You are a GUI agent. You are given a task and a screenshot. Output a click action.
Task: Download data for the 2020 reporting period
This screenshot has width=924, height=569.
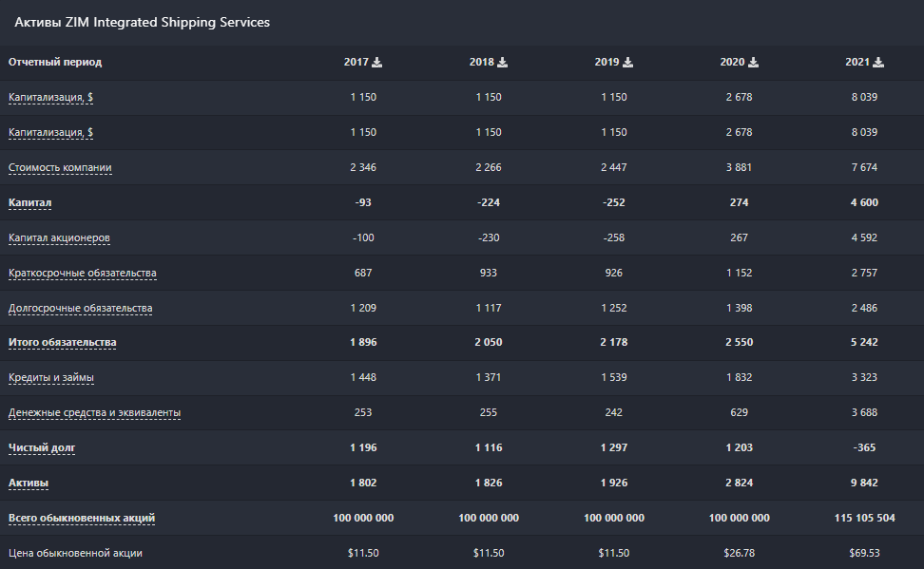click(754, 61)
